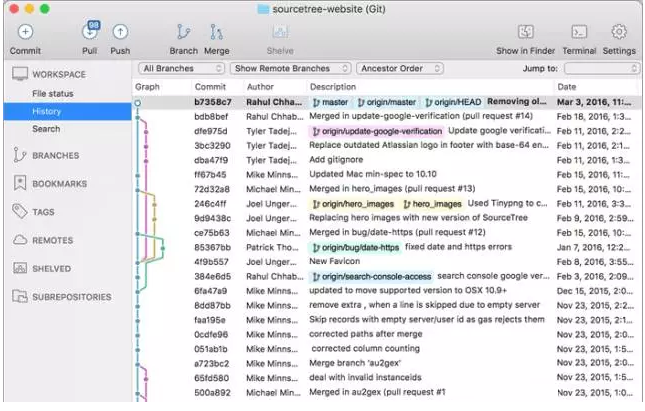Click the Tags sidebar icon
This screenshot has height=411, width=645.
19,211
